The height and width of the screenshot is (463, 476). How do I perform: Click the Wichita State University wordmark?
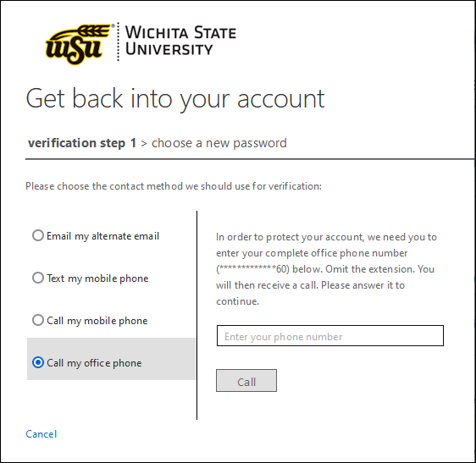(180, 41)
